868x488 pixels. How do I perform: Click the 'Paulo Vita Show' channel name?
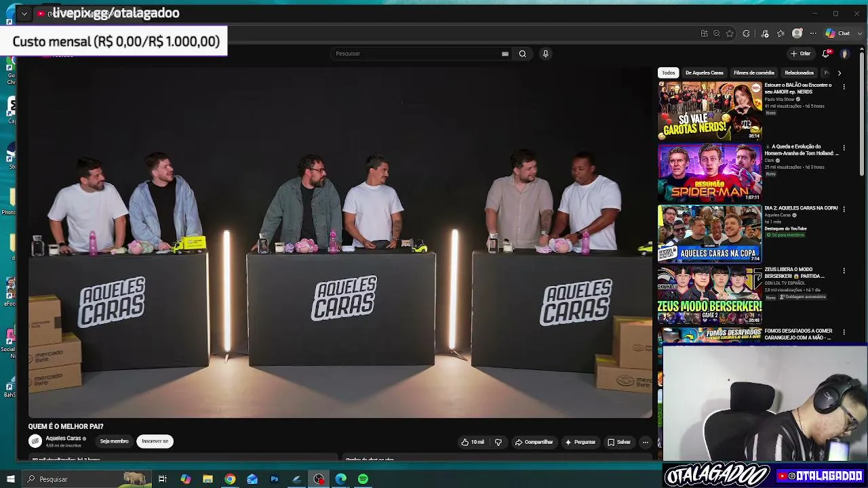point(779,99)
